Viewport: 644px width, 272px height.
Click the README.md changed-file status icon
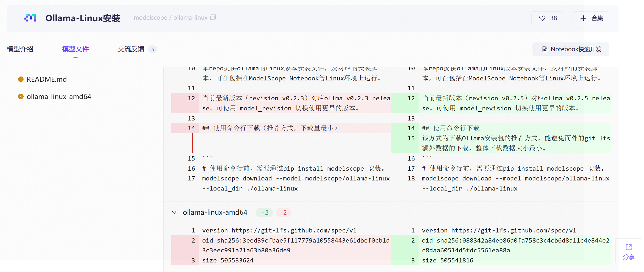point(21,79)
